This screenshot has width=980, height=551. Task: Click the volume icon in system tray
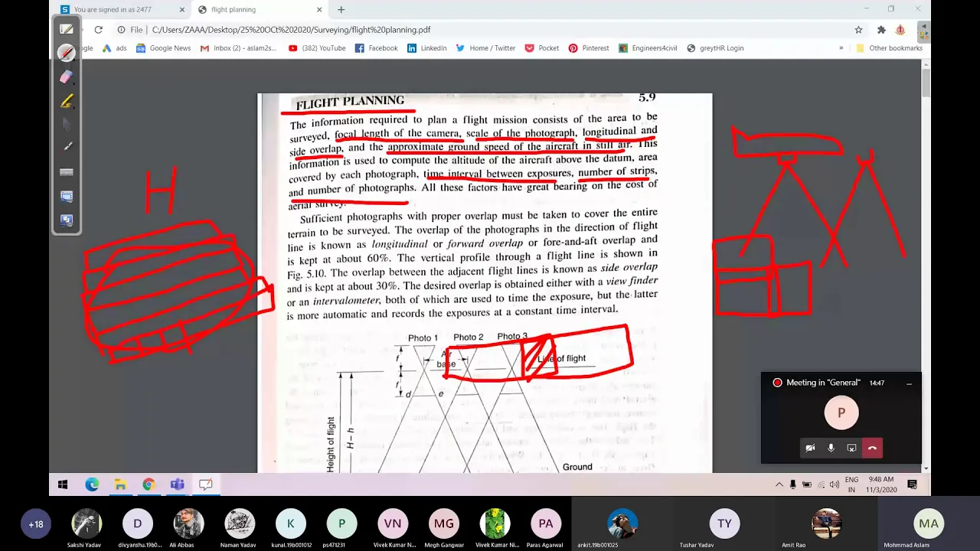(834, 484)
